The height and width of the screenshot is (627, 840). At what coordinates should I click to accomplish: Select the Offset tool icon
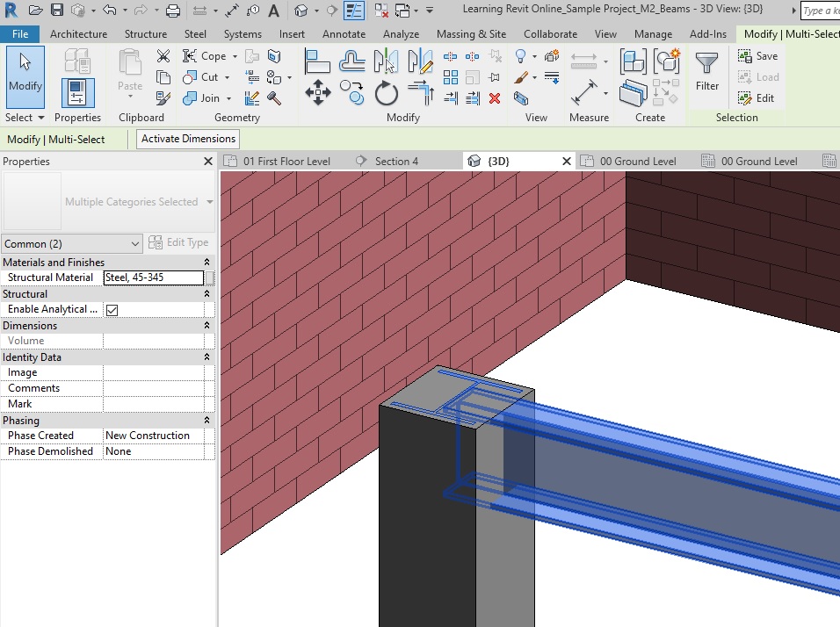[352, 61]
